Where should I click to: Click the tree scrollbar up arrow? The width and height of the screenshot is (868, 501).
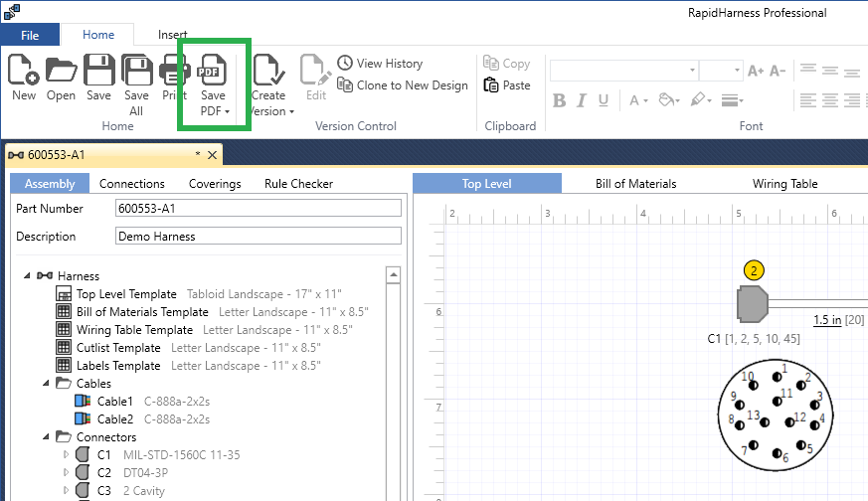[393, 274]
